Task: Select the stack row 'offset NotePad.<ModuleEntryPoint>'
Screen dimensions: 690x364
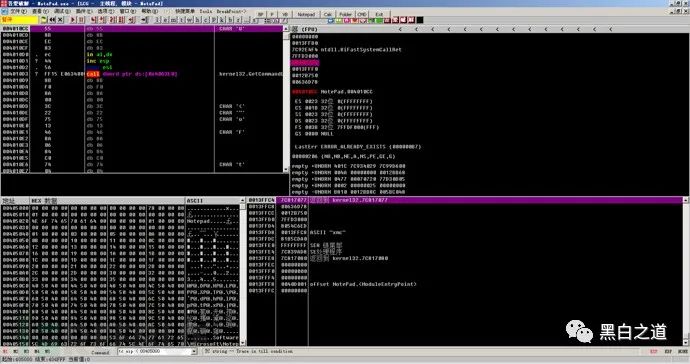Action: [x=465, y=284]
